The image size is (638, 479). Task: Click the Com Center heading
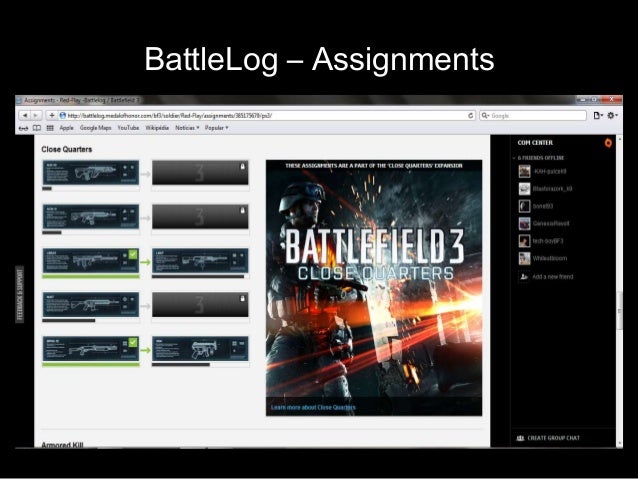tap(535, 143)
